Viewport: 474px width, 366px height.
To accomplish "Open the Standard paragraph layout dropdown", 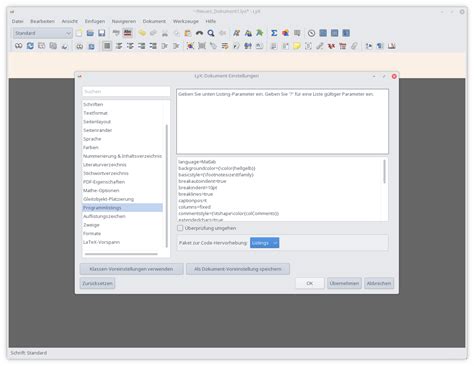I will click(42, 33).
